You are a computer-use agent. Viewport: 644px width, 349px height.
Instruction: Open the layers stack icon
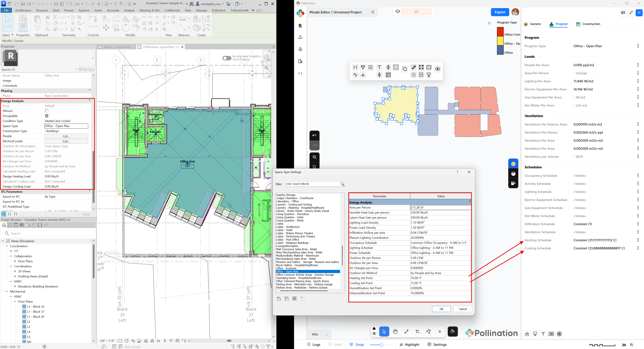click(398, 11)
